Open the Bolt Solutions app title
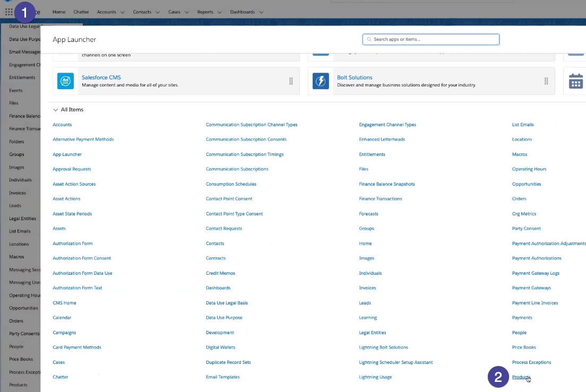586x392 pixels. (355, 77)
